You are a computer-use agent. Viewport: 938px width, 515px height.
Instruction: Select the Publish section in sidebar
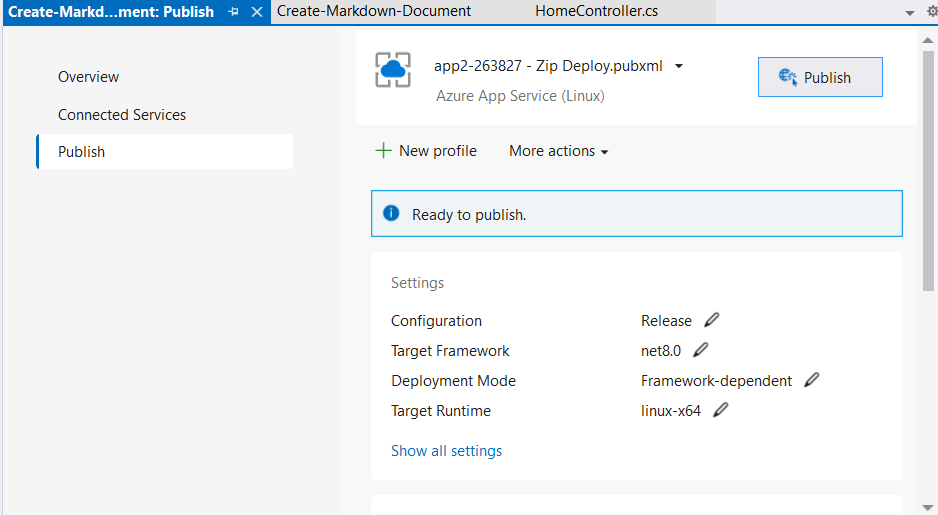165,151
